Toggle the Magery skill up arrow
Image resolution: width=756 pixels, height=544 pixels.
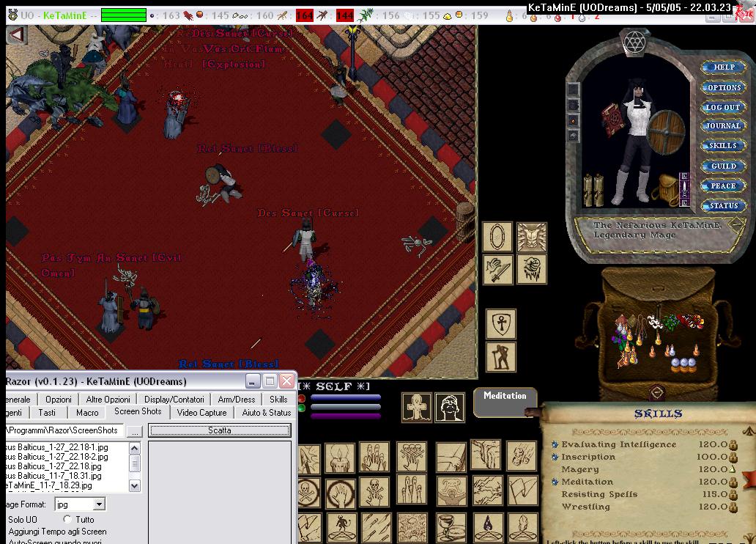pos(733,468)
